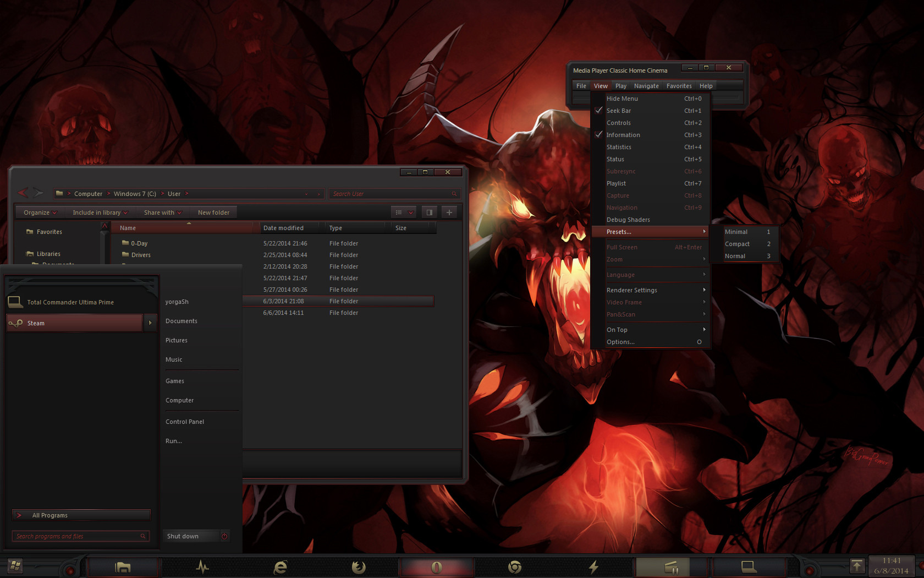Open the Navigate menu

(x=646, y=86)
